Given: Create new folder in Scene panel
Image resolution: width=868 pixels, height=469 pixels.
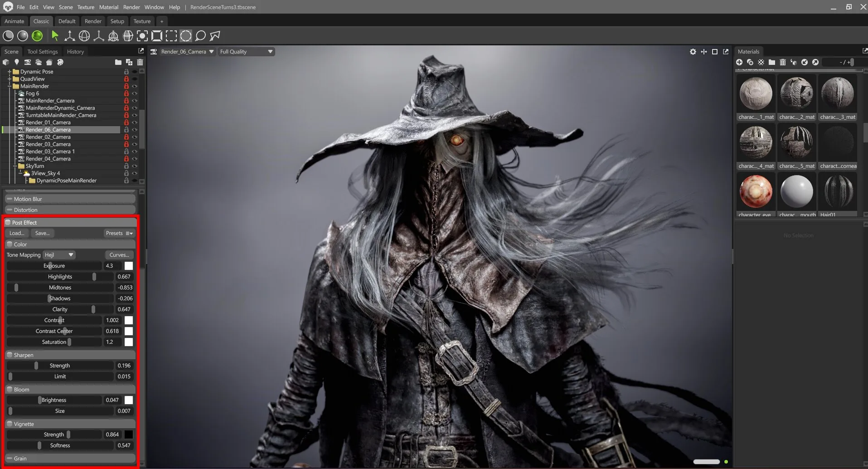Looking at the screenshot, I should 118,62.
